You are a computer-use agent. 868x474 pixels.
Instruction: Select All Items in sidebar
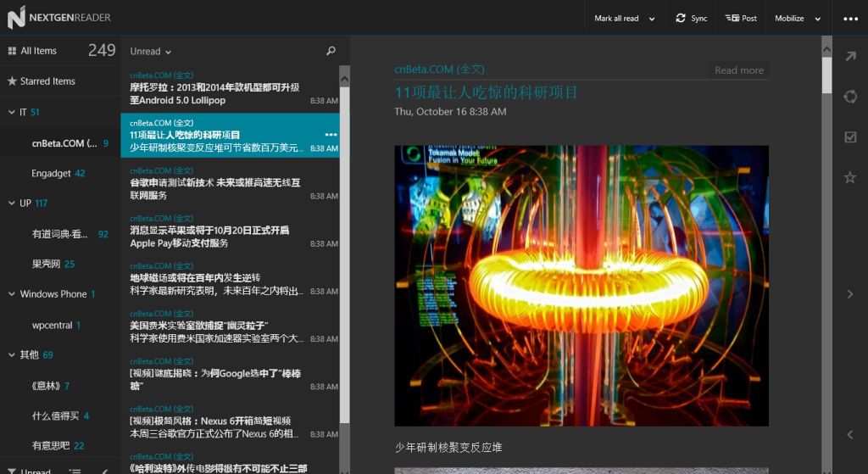point(60,50)
